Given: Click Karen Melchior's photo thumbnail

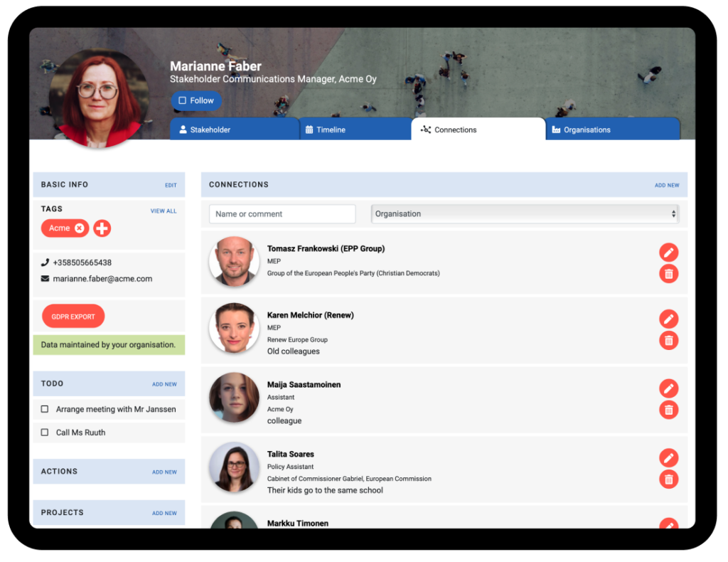Looking at the screenshot, I should [x=234, y=328].
